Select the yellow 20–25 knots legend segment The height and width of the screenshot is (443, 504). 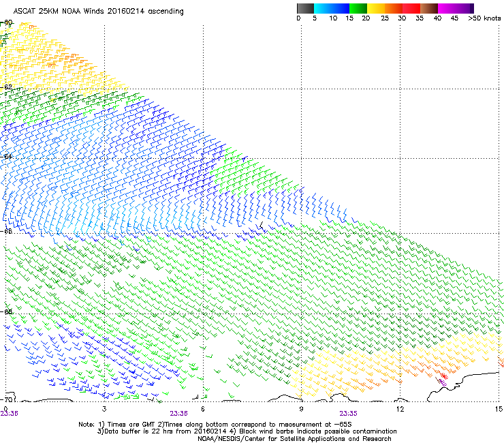point(376,8)
